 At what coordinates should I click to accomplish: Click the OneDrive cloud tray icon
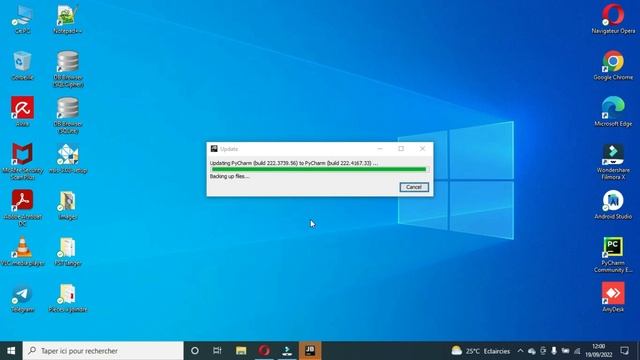pyautogui.click(x=531, y=351)
